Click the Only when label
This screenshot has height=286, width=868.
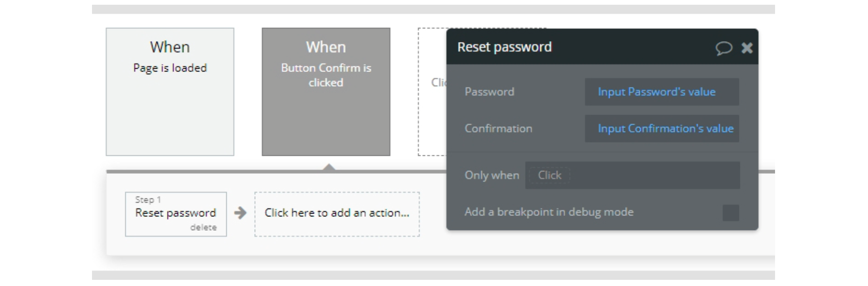pos(491,175)
